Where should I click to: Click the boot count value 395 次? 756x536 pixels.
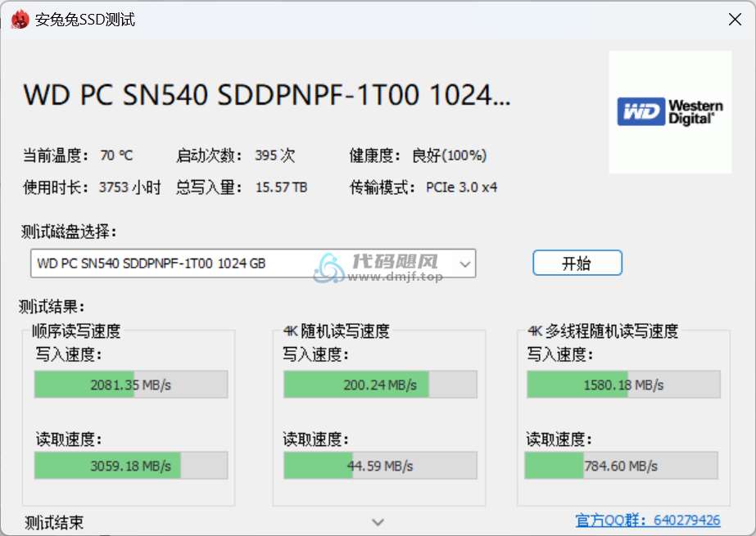point(275,155)
